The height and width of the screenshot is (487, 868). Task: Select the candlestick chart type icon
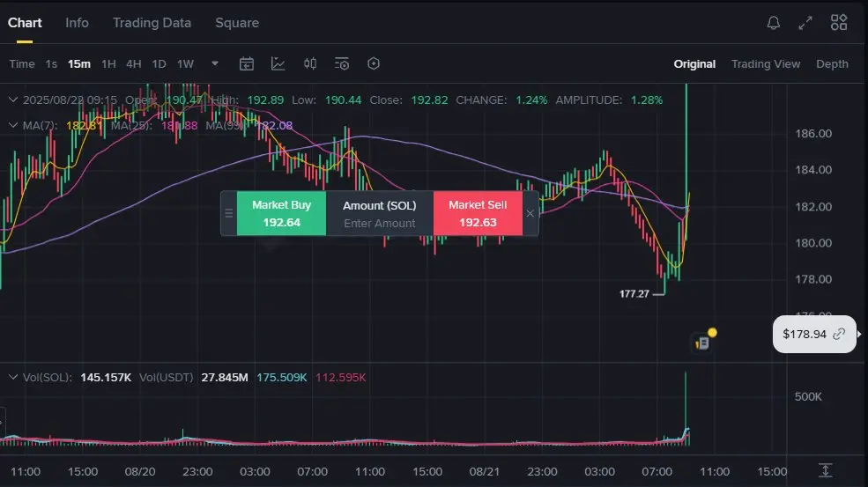(x=310, y=63)
